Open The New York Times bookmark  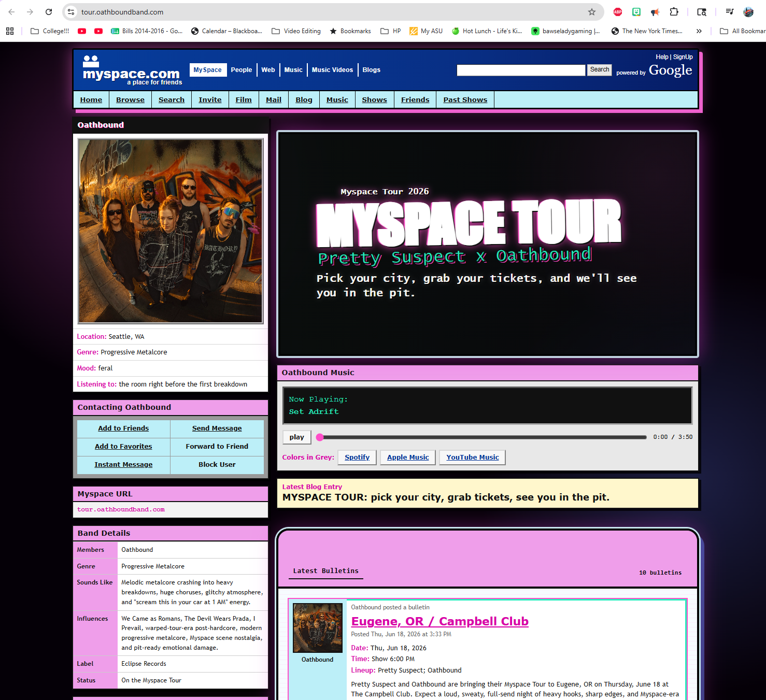click(647, 31)
